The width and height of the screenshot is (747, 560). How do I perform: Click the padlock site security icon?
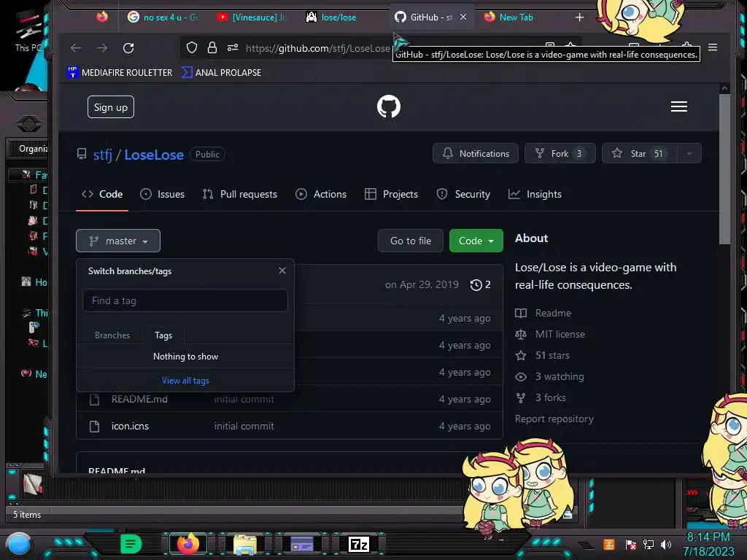(x=212, y=47)
